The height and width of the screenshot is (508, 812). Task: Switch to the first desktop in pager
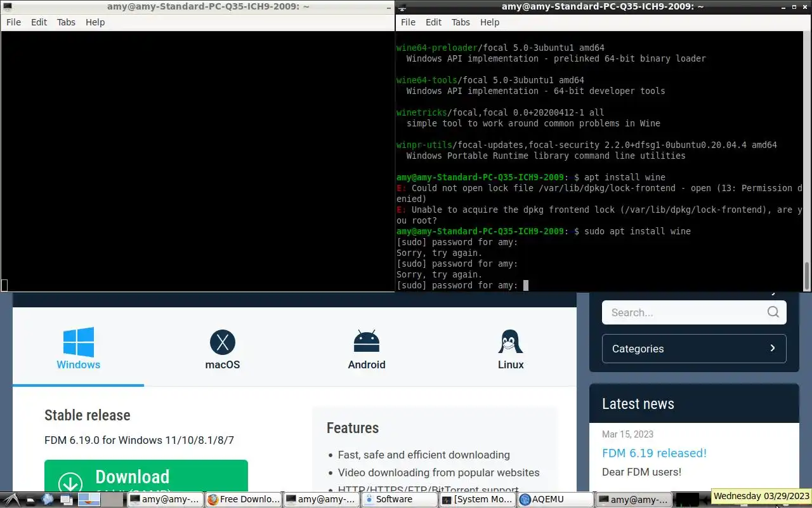coord(89,500)
